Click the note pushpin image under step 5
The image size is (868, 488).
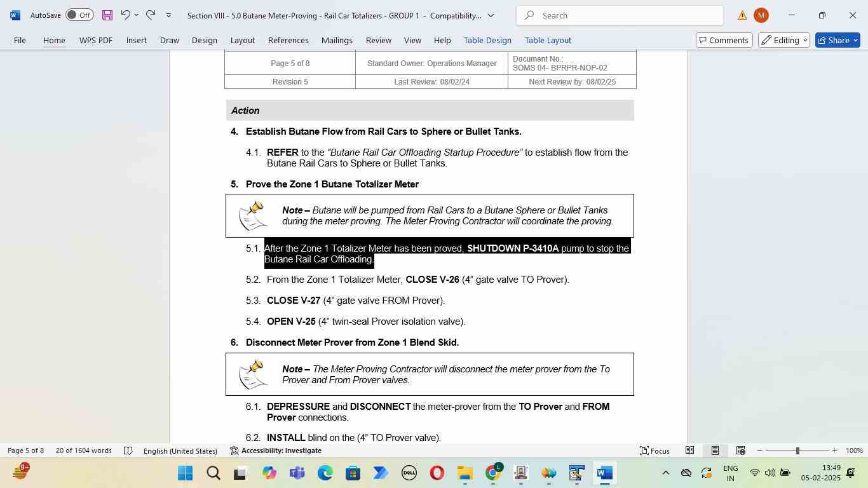point(252,215)
